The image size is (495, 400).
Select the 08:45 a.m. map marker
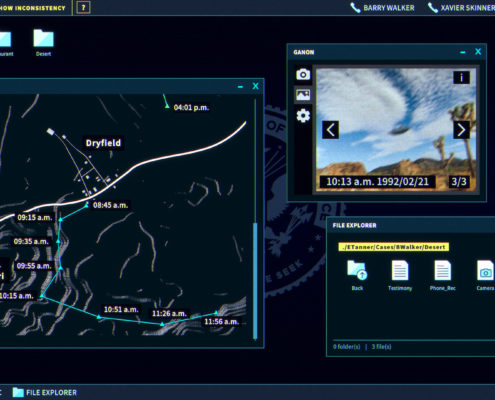[x=86, y=206]
